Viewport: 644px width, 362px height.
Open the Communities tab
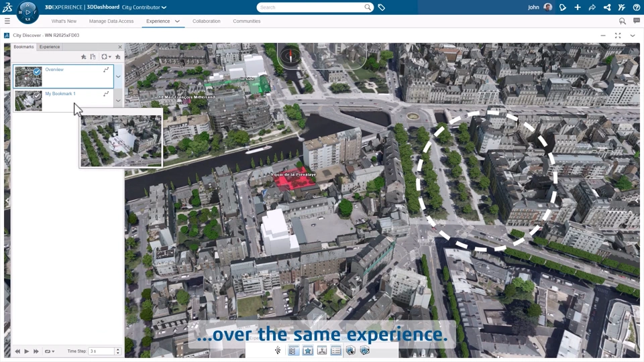(246, 21)
